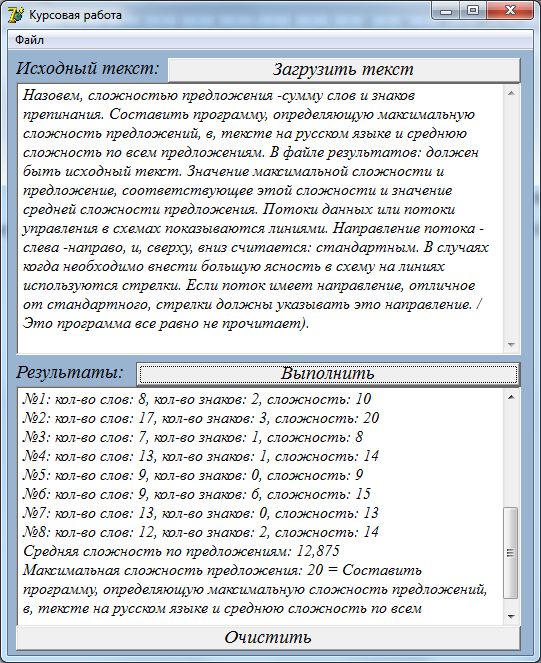Click up arrow of results scrollbar
Viewport: 541px width, 663px height.
(511, 397)
